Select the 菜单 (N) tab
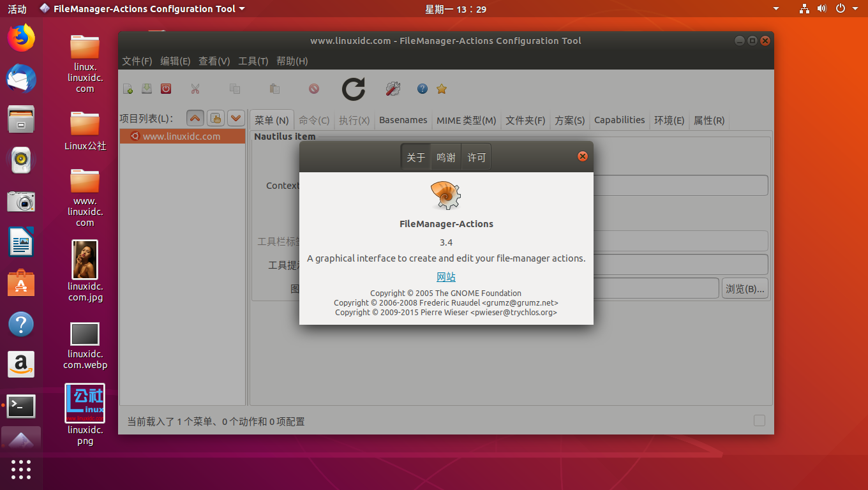Image resolution: width=868 pixels, height=490 pixels. coord(272,120)
